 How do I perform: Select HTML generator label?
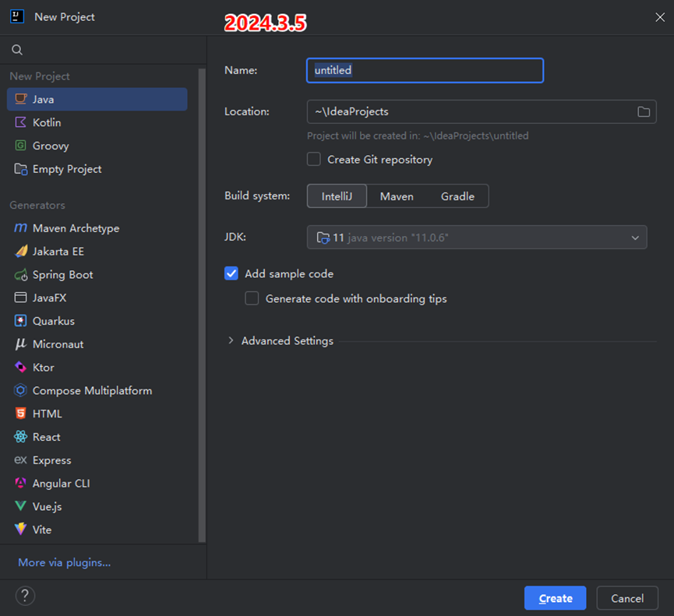tap(48, 414)
